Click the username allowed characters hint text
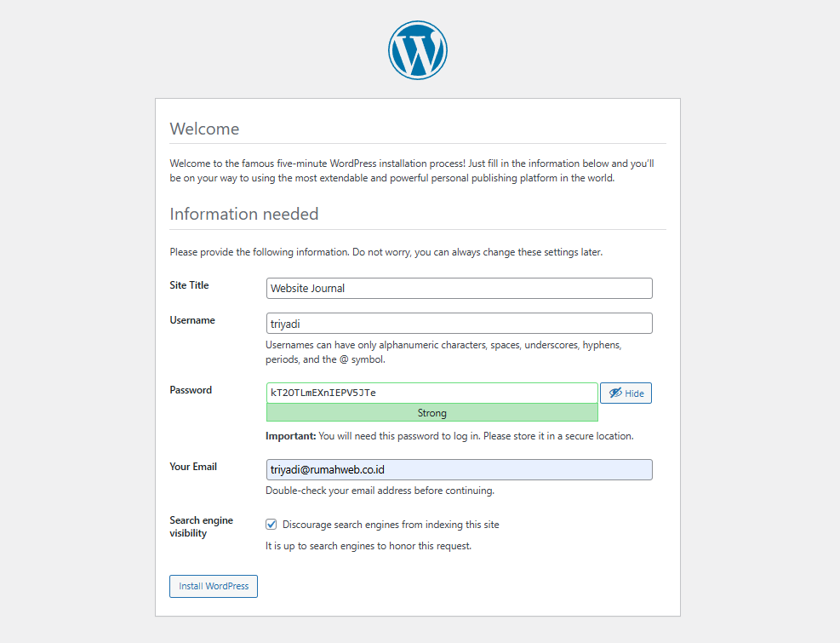This screenshot has height=643, width=840. click(x=443, y=353)
